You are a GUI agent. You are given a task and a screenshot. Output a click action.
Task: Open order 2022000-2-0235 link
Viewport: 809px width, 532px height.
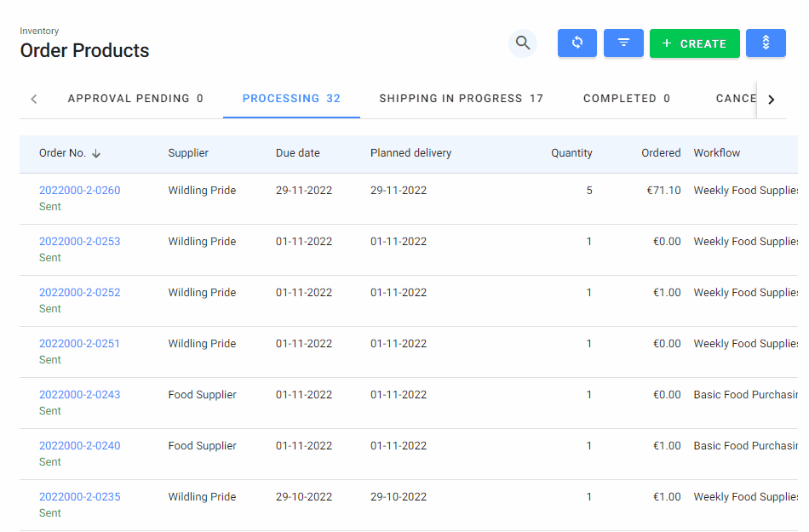click(x=80, y=497)
